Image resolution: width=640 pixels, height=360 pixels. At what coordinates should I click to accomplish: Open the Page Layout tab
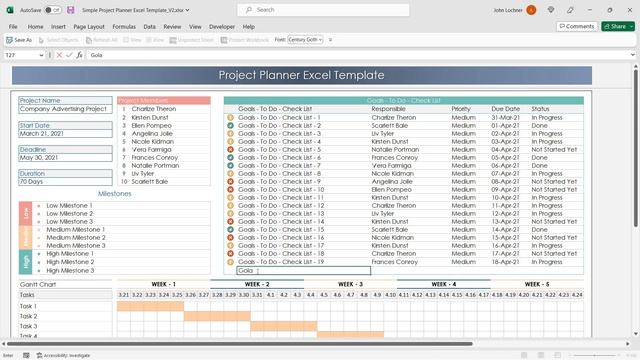pos(89,27)
